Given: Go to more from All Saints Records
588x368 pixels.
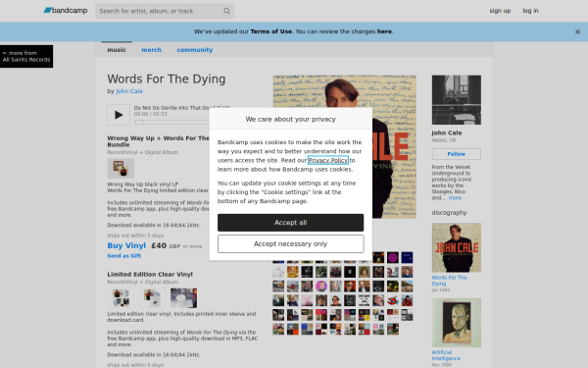Looking at the screenshot, I should (x=26, y=56).
